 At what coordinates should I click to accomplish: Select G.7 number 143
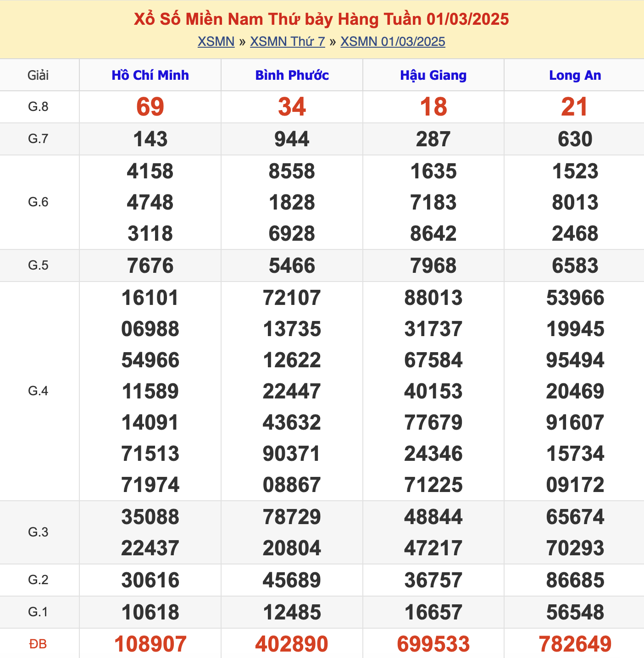coord(150,139)
